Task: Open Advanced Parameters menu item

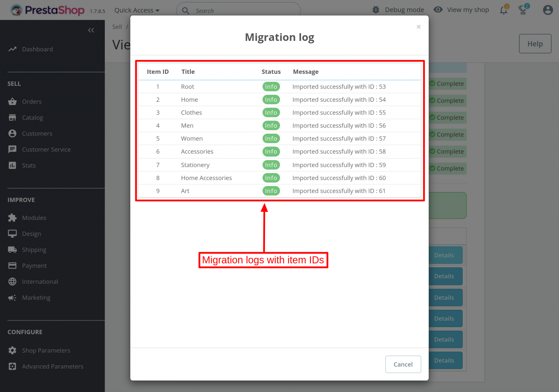Action: coord(53,366)
